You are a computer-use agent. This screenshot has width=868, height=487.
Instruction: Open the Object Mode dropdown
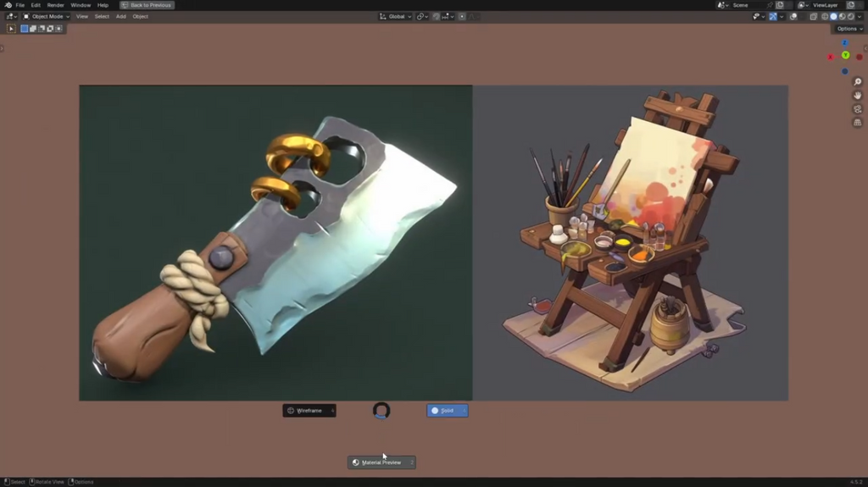click(46, 17)
